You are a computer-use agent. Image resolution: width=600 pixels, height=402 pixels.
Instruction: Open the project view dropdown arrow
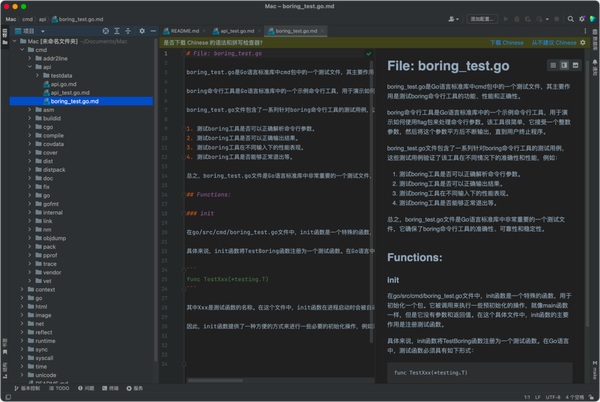pos(42,31)
